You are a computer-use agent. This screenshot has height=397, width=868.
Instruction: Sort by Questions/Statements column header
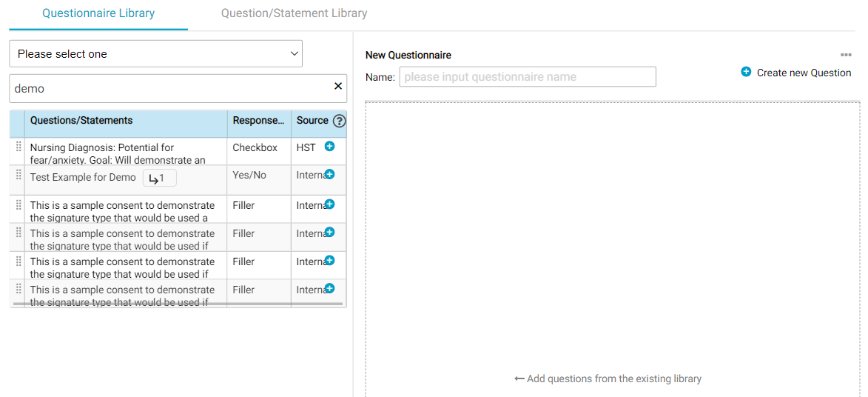point(81,121)
